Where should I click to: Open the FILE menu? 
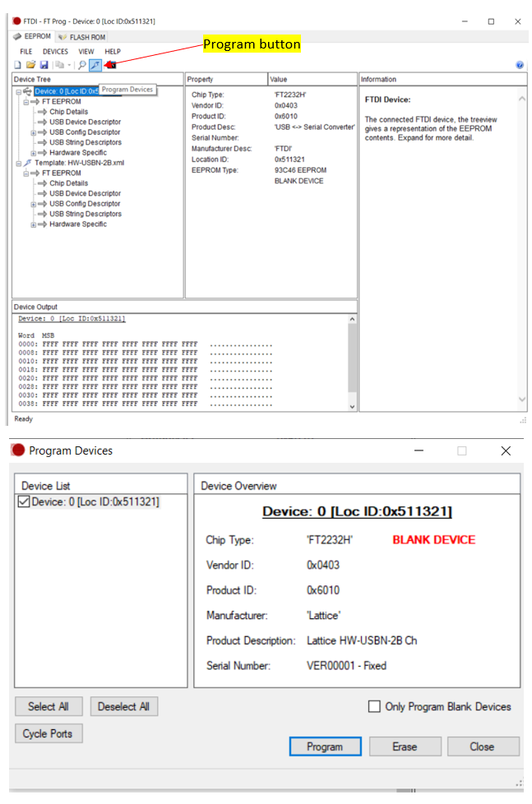(26, 51)
